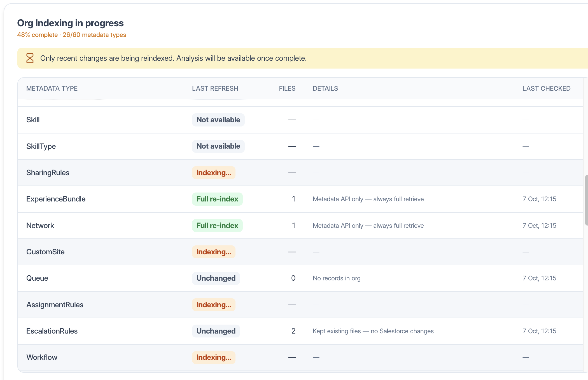Select the EscalationRules row name
Viewport: 588px width, 380px height.
(52, 331)
